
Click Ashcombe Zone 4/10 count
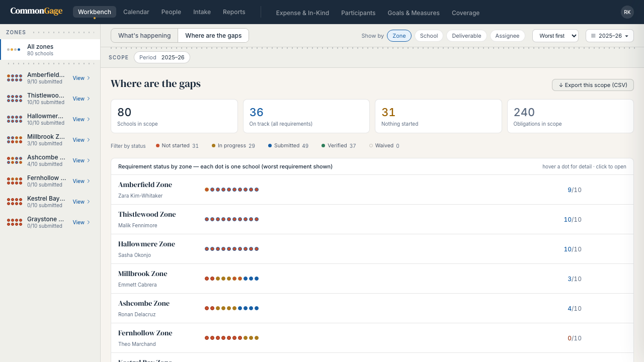[x=575, y=309]
